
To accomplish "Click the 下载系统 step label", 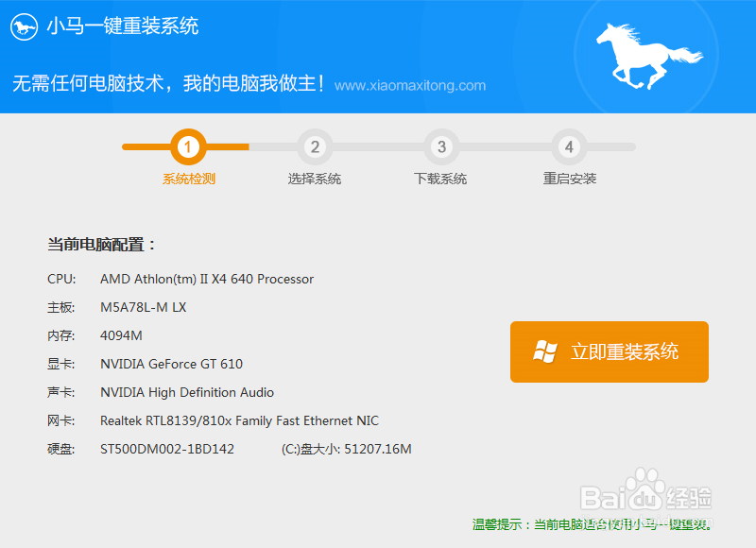I will [x=440, y=179].
